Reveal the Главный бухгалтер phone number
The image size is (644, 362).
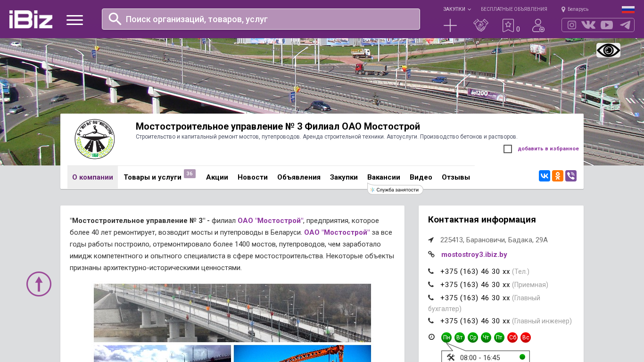point(475,298)
